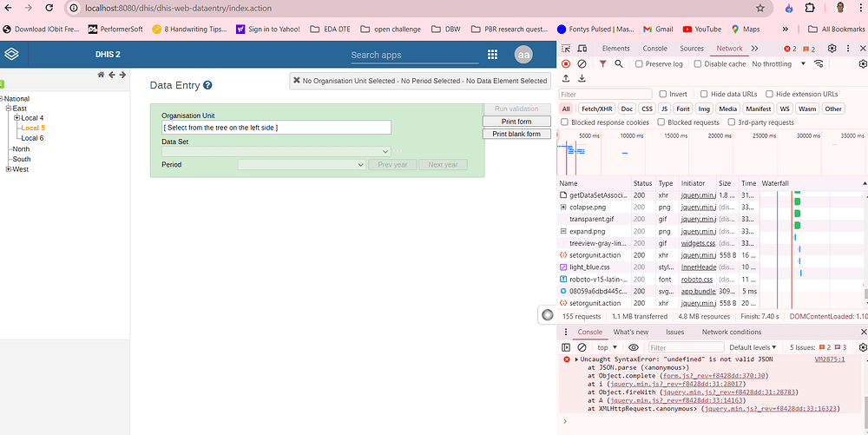Image resolution: width=868 pixels, height=435 pixels.
Task: Click the DHIS 2 logo icon
Action: (11, 54)
